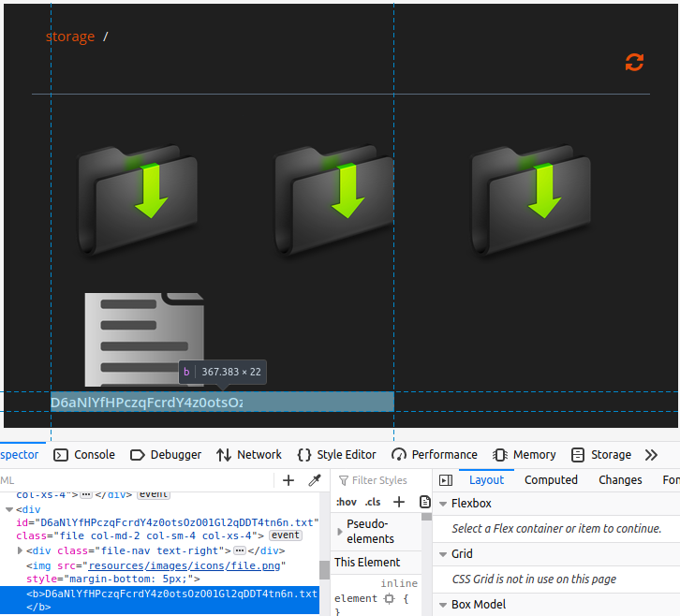
Task: Open the Performance tab
Action: pos(434,455)
